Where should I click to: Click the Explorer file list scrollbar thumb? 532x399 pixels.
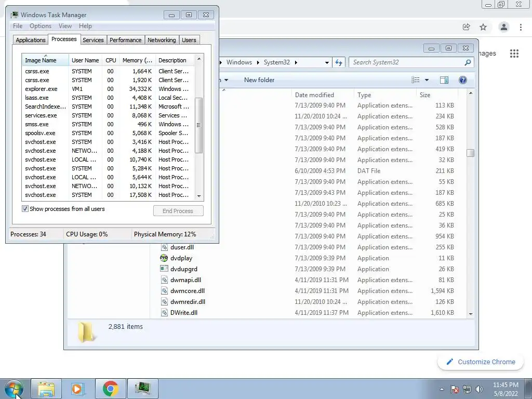pos(470,153)
